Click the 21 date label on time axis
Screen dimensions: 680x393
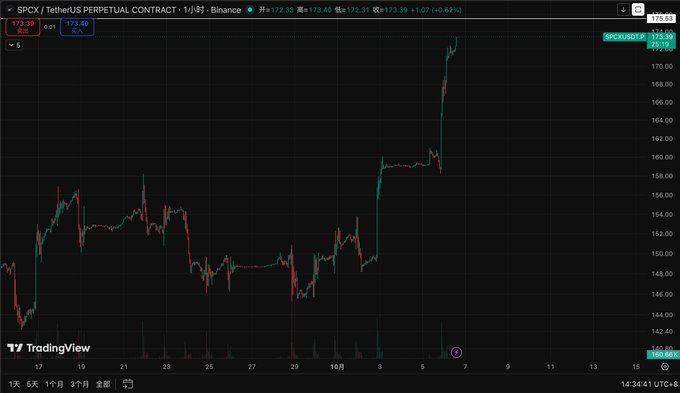coord(124,367)
